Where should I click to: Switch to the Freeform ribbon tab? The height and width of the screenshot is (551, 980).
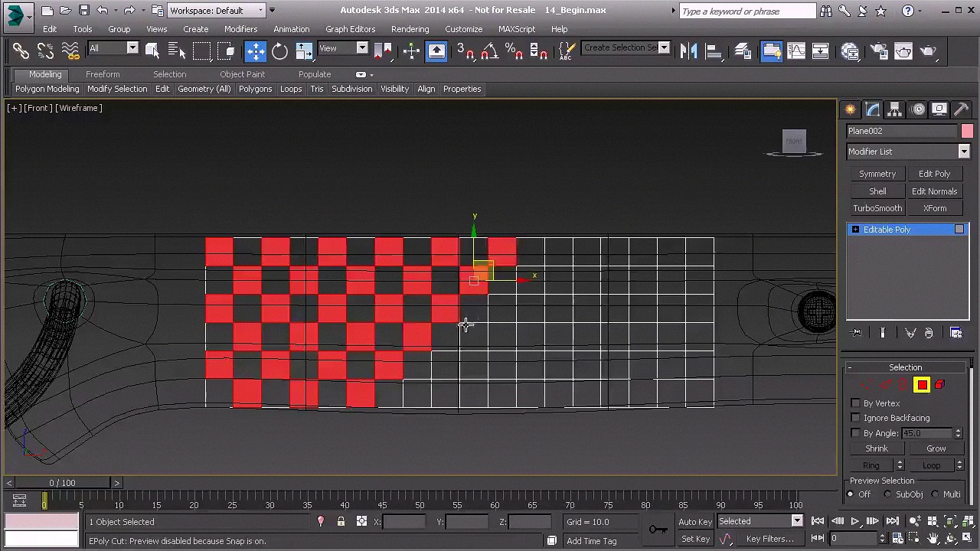click(103, 74)
